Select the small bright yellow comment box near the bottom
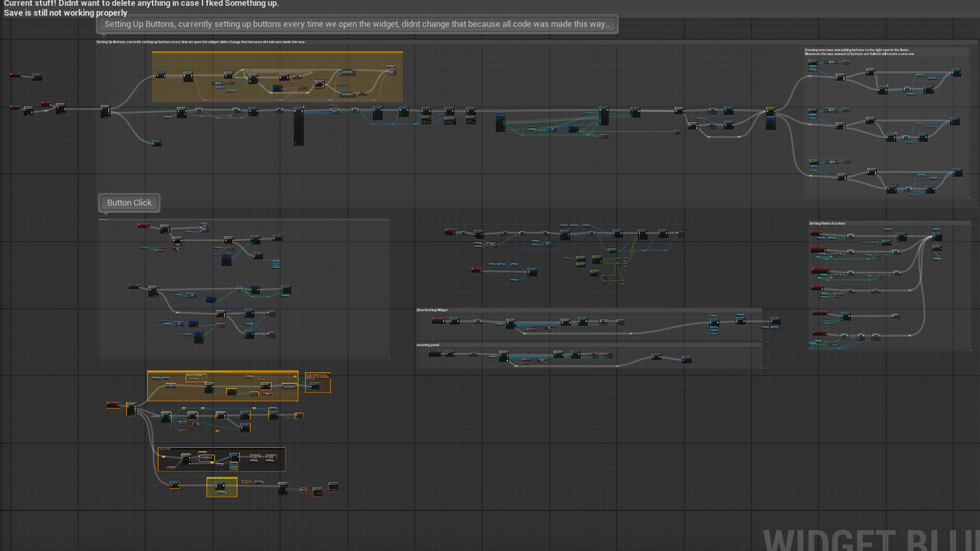Image resolution: width=980 pixels, height=551 pixels. [x=222, y=487]
